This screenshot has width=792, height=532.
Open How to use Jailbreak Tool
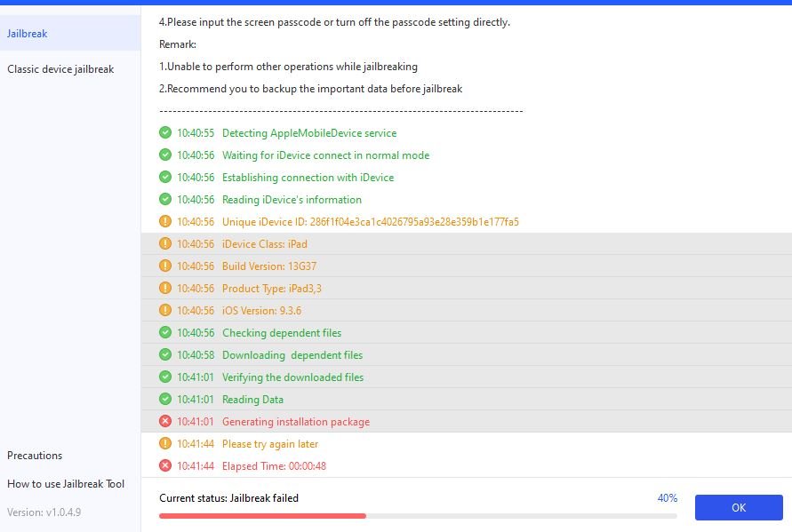[66, 484]
